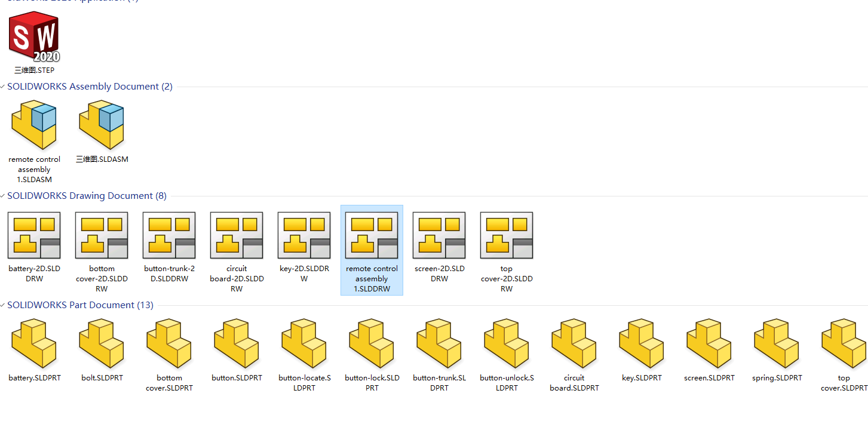Select the top cover.SLDPRT part icon

click(x=844, y=343)
